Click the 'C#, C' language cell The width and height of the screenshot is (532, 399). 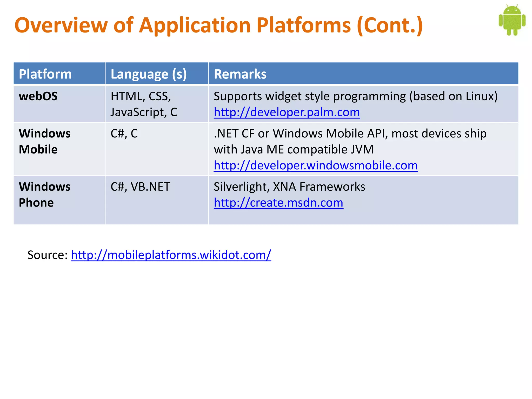[x=157, y=149]
